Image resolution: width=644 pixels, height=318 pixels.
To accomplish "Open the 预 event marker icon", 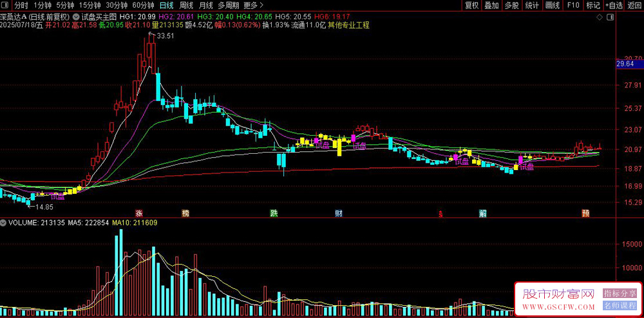I will click(585, 213).
